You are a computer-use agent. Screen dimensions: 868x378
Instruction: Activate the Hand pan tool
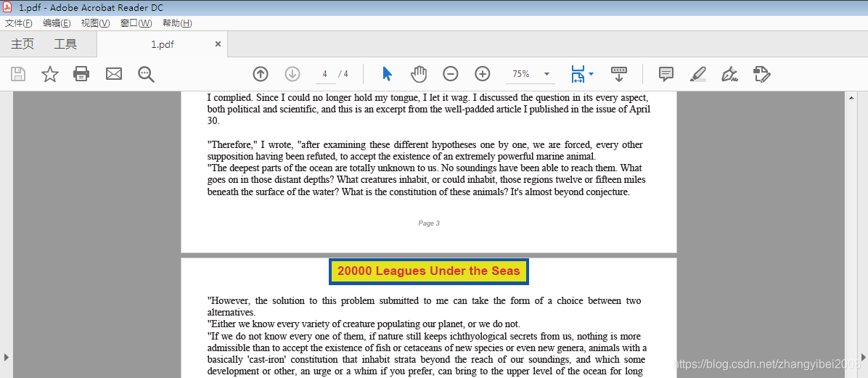(419, 73)
